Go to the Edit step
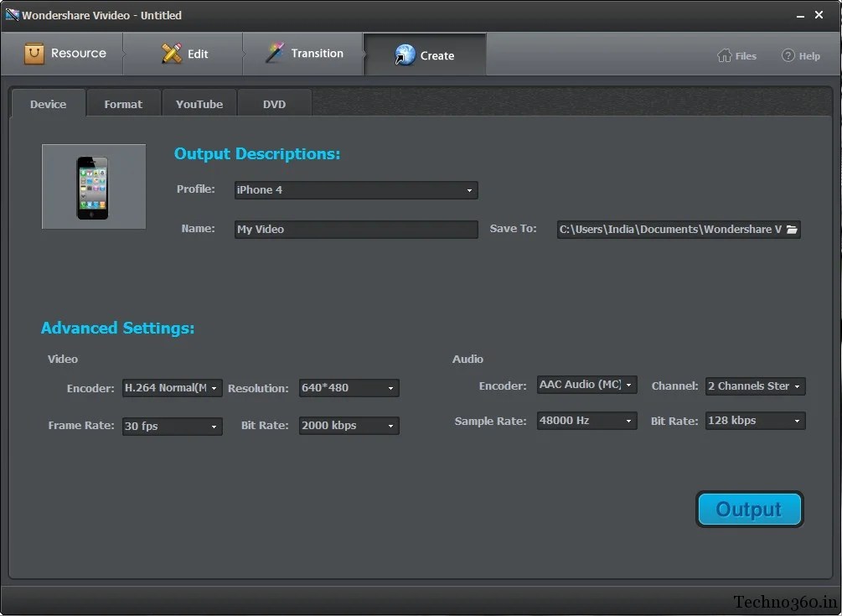Image resolution: width=842 pixels, height=616 pixels. point(183,54)
